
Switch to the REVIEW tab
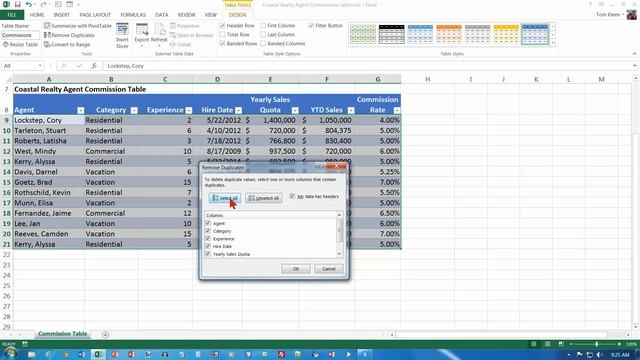(187, 15)
